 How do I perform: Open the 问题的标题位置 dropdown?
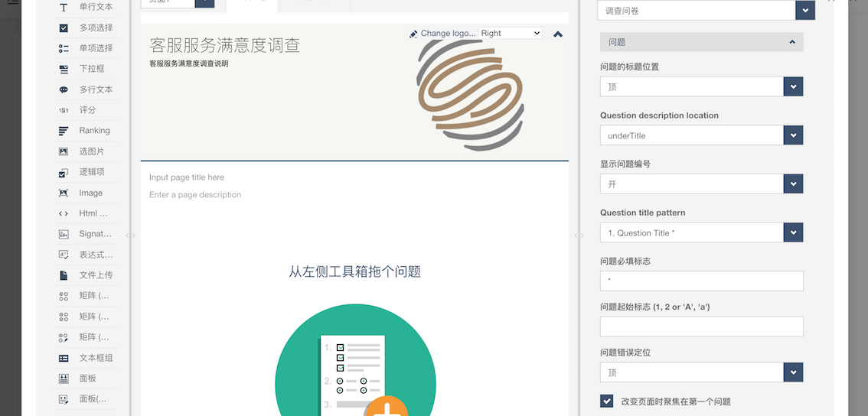793,87
